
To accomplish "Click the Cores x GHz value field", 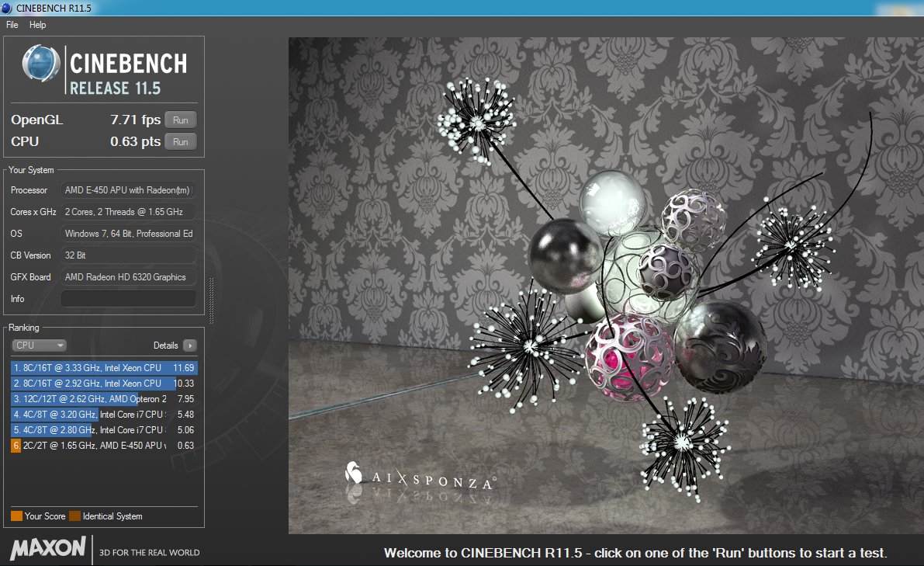I will pyautogui.click(x=129, y=212).
